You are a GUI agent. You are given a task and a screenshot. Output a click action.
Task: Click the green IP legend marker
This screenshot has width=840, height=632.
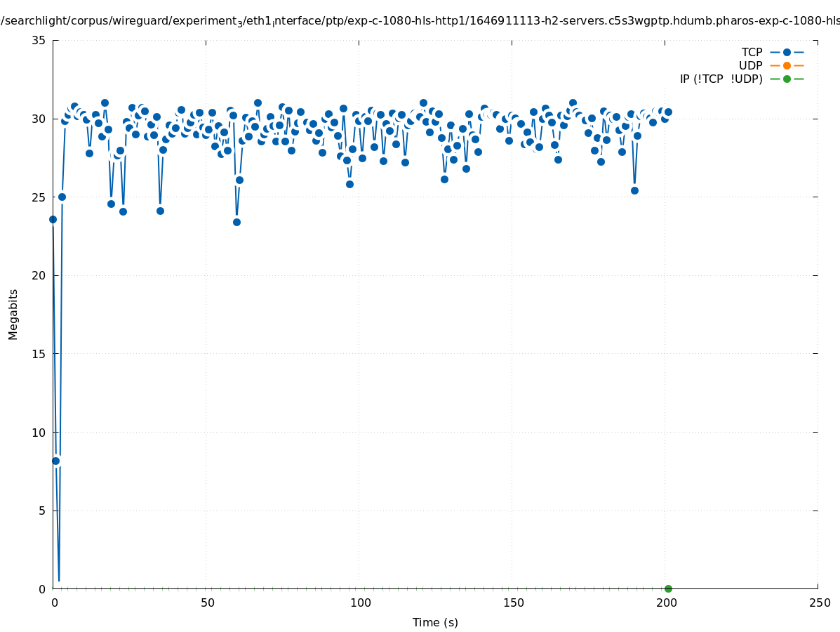(787, 79)
